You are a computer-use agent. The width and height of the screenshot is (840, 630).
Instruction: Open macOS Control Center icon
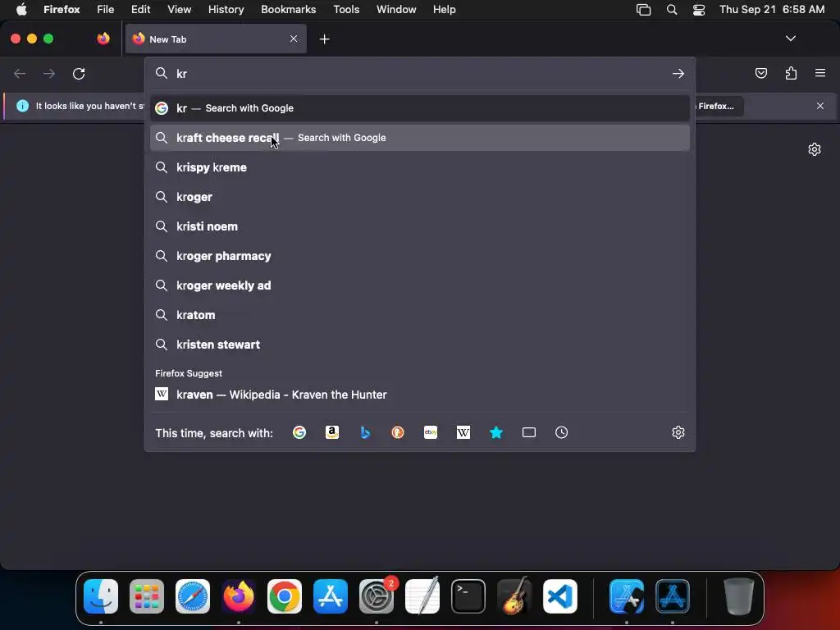click(x=699, y=10)
